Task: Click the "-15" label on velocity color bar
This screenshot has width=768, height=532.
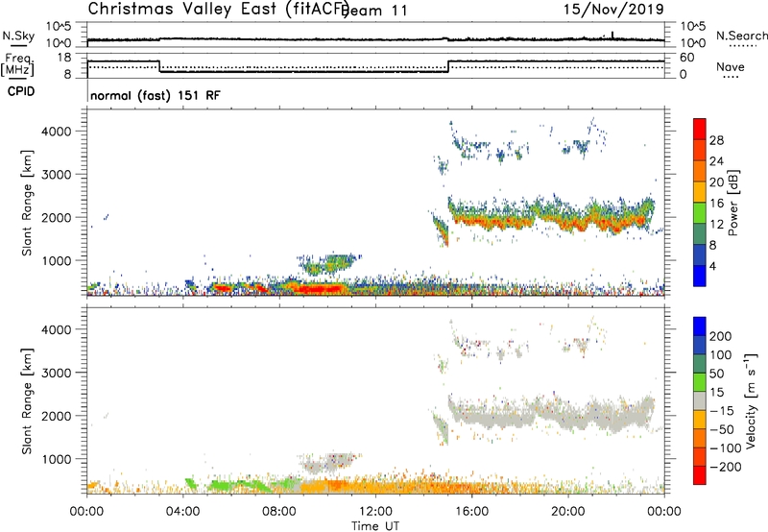Action: pyautogui.click(x=722, y=411)
